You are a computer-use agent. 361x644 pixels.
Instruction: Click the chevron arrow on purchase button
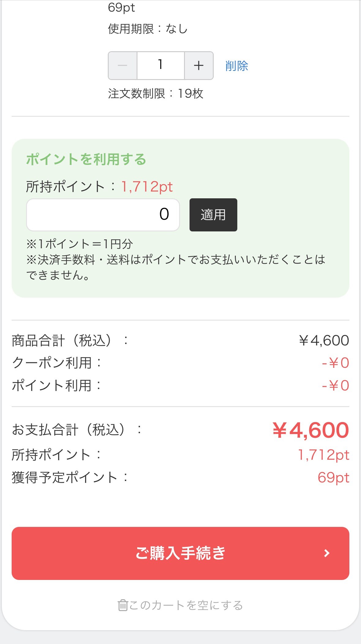coord(327,553)
